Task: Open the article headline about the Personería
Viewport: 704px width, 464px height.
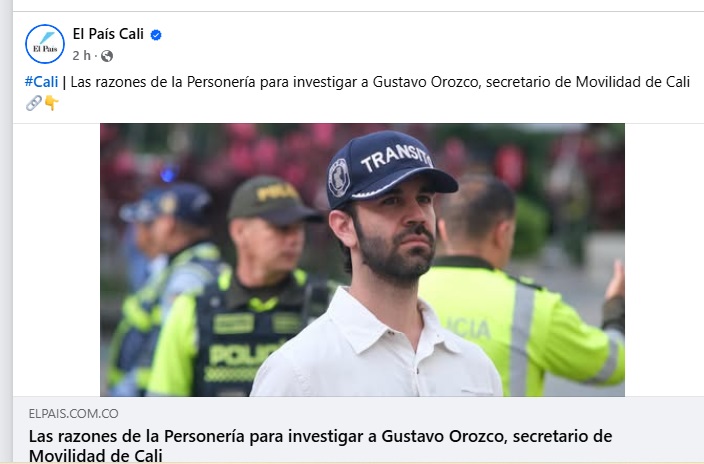Action: 320,446
